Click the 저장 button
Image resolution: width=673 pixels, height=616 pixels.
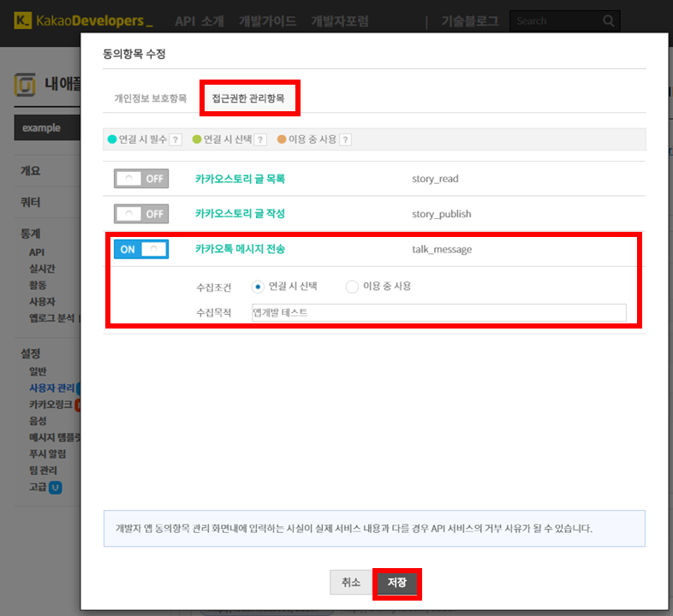[x=397, y=583]
